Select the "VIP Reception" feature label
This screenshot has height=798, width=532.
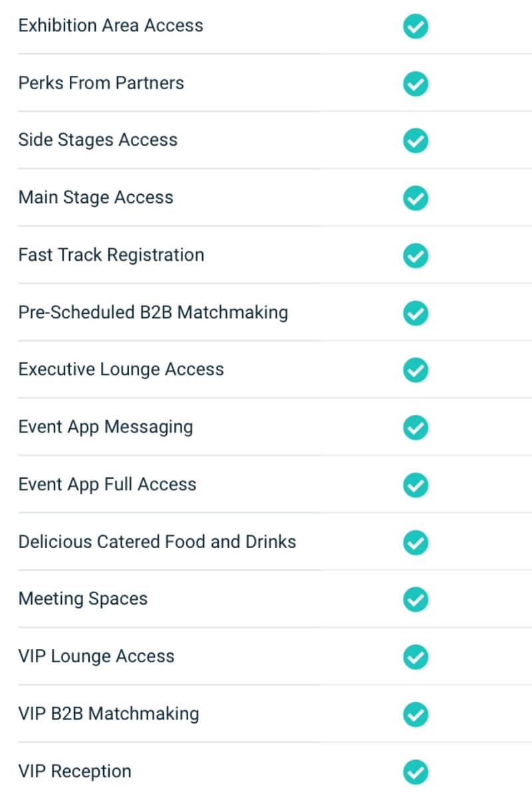(74, 771)
